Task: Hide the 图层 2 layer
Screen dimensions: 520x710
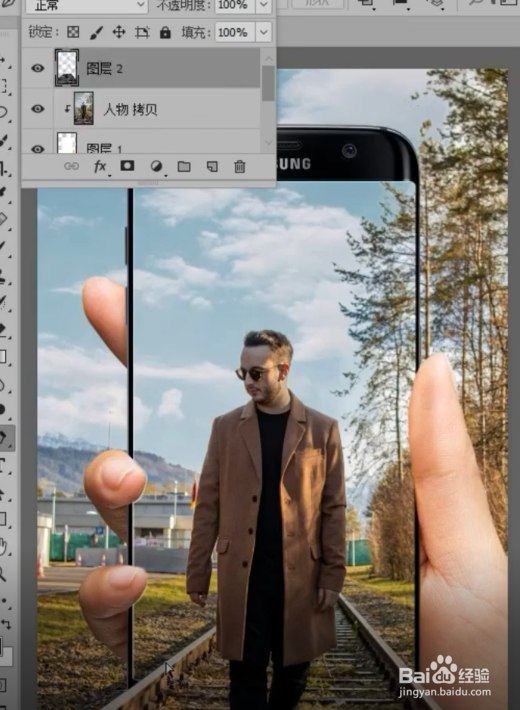Action: 38,68
